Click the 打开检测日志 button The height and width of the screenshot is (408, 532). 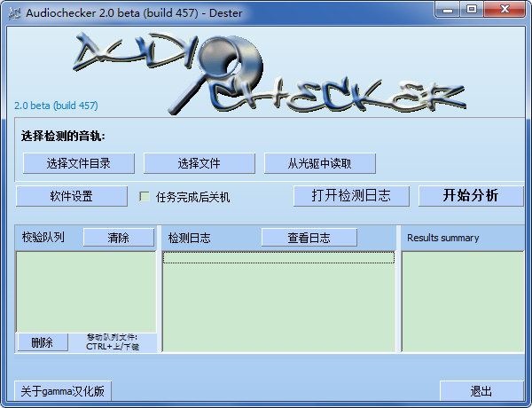coord(351,196)
